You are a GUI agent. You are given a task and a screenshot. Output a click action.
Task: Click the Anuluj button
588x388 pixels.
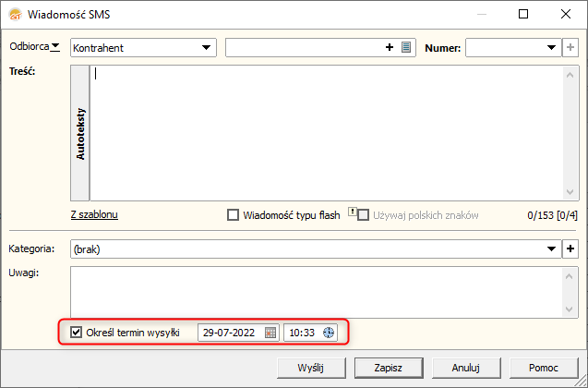coord(466,368)
